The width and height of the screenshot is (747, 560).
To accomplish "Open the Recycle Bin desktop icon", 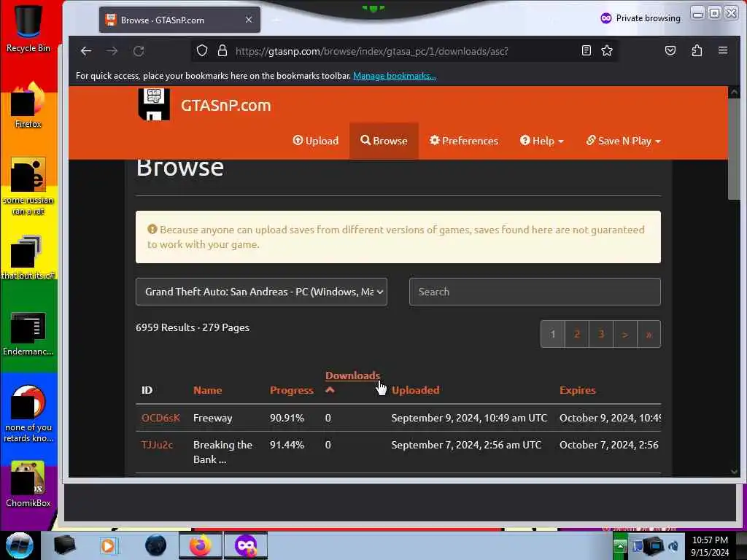I will click(x=28, y=28).
